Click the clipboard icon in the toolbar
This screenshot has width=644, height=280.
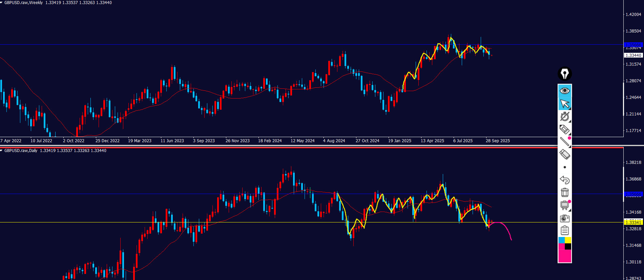(x=564, y=231)
